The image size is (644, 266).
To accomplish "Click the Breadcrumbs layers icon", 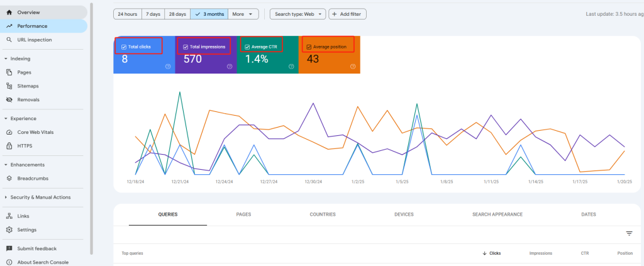I will pyautogui.click(x=9, y=179).
